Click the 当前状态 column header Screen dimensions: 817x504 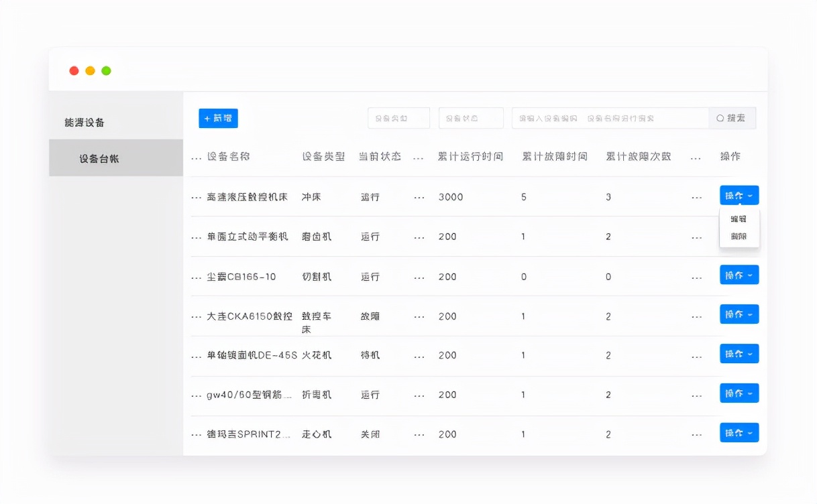380,157
